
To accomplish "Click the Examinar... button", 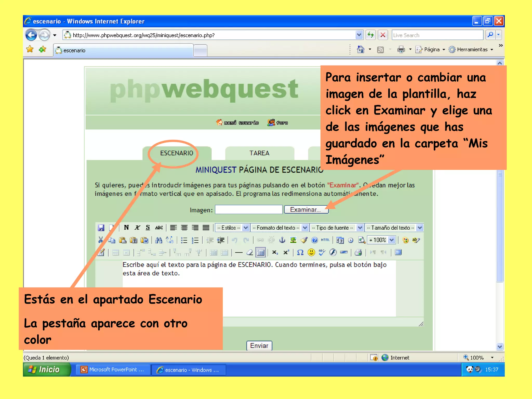I will coord(306,210).
